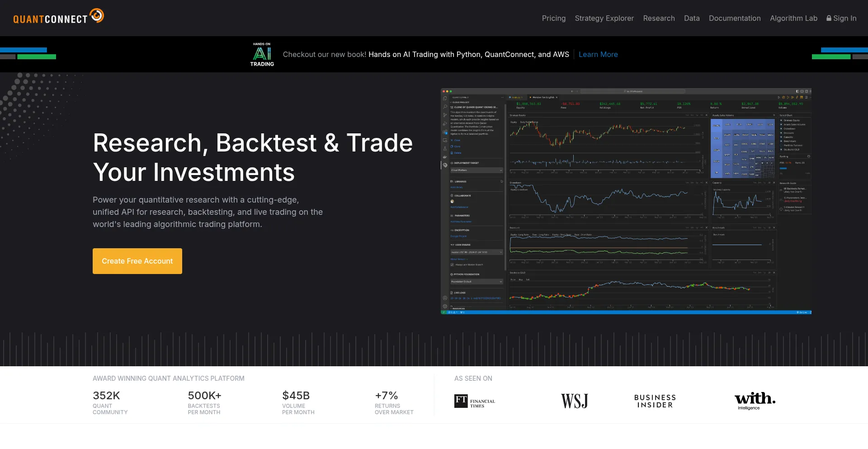
Task: Click the 352K Quant Community stat
Action: pos(110,402)
